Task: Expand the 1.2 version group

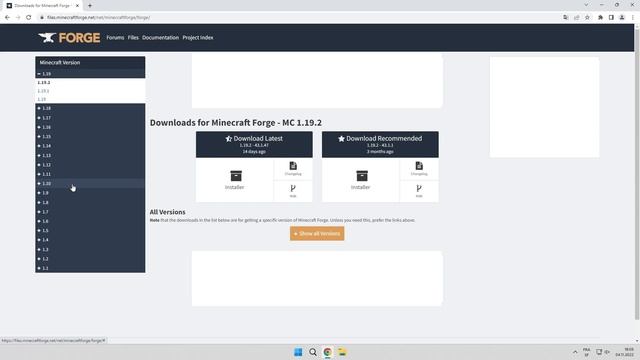Action: click(90, 259)
